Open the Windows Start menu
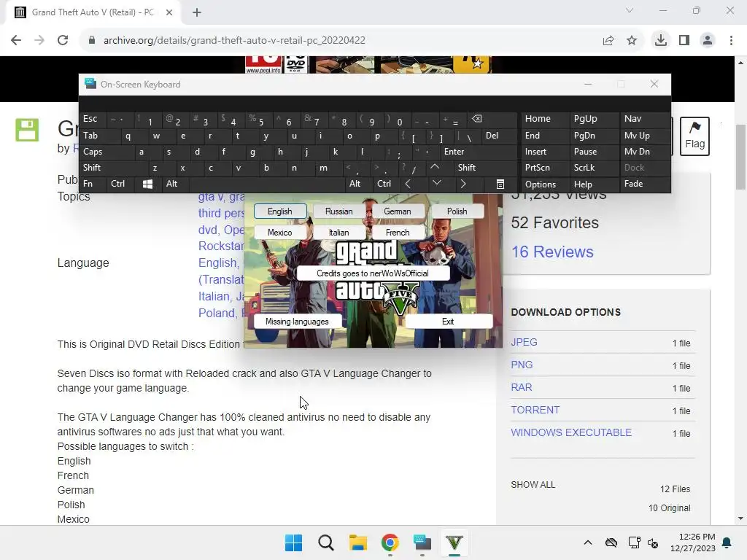The image size is (747, 560). click(293, 542)
